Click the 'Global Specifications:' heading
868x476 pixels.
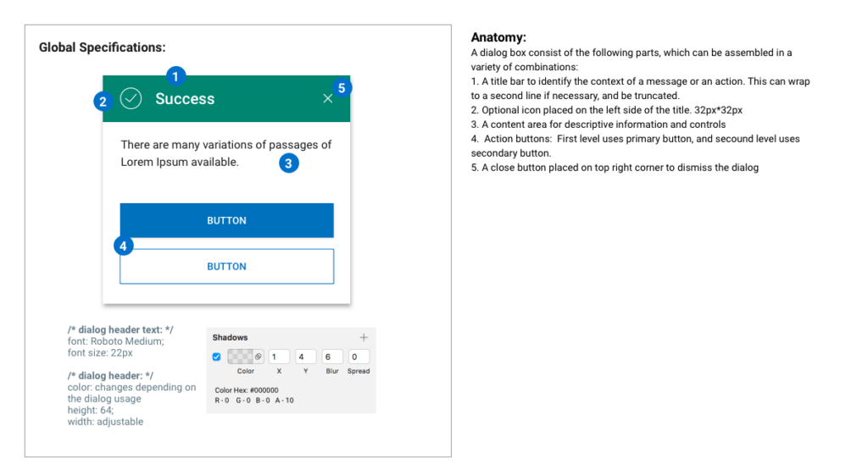[102, 47]
